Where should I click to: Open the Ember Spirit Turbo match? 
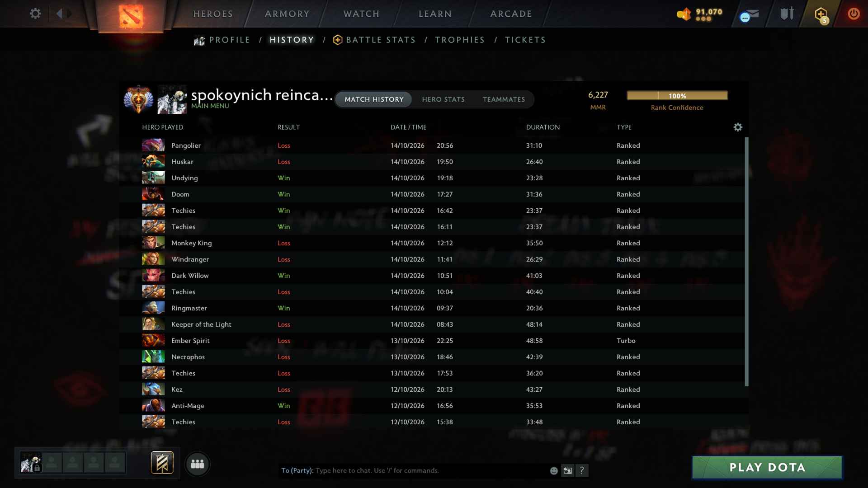[x=432, y=341]
